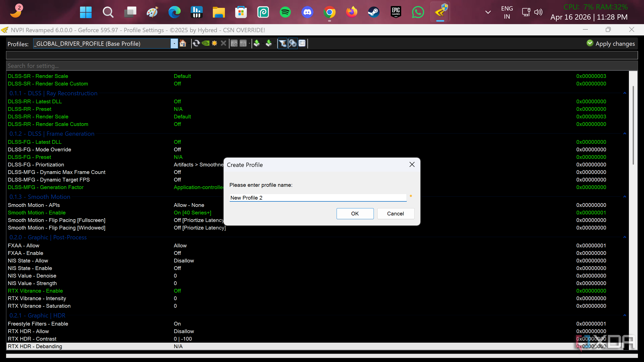Select the NIS State - Enable row
This screenshot has width=644, height=362.
point(318,268)
